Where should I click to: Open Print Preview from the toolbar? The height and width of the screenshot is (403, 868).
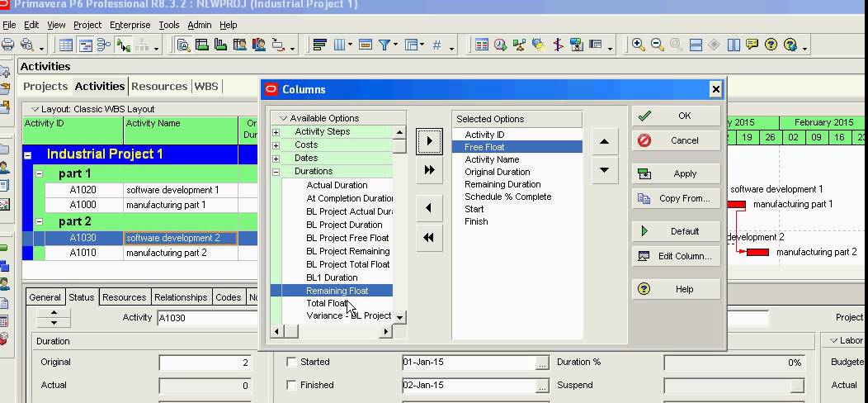[x=26, y=45]
